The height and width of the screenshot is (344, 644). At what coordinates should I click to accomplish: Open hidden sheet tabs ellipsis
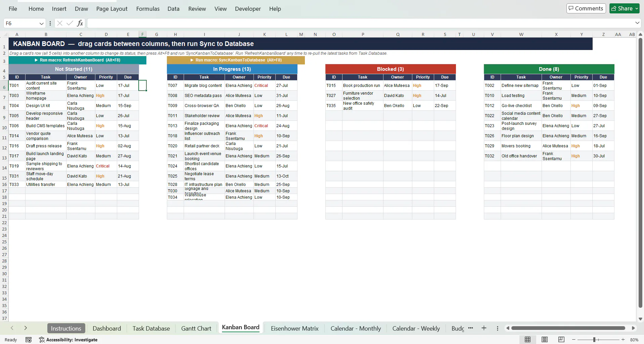470,328
